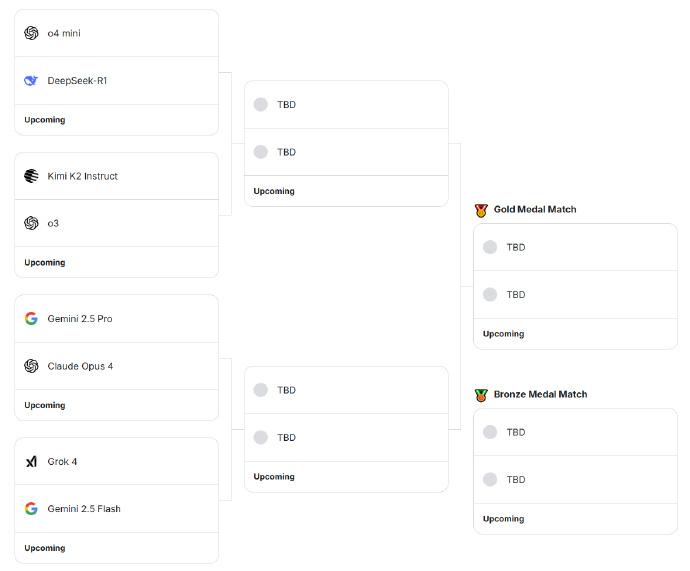This screenshot has height=571, width=690.
Task: Open the DeepSeek-R1 model name
Action: tap(77, 81)
